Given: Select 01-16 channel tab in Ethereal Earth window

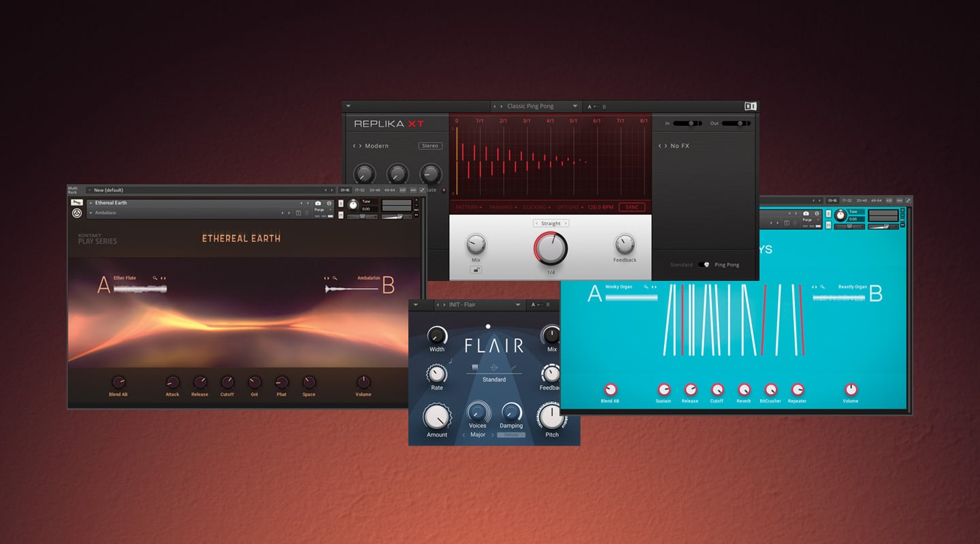Looking at the screenshot, I should coord(345,190).
